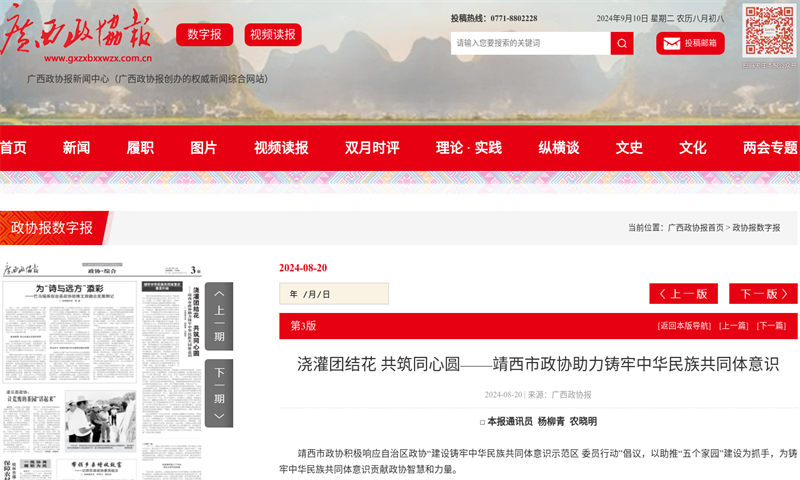800x480 pixels.
Task: Open the 图片 navigation item
Action: 204,148
